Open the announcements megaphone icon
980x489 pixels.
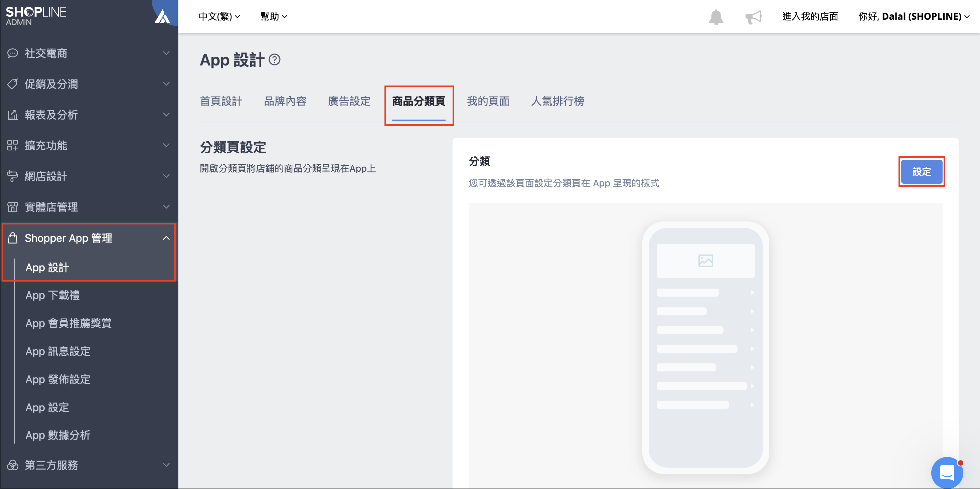pyautogui.click(x=753, y=17)
